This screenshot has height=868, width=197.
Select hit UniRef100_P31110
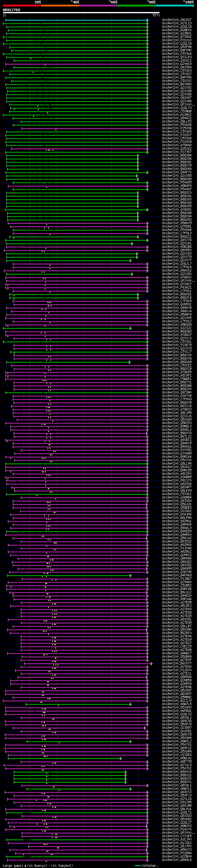tap(177, 40)
